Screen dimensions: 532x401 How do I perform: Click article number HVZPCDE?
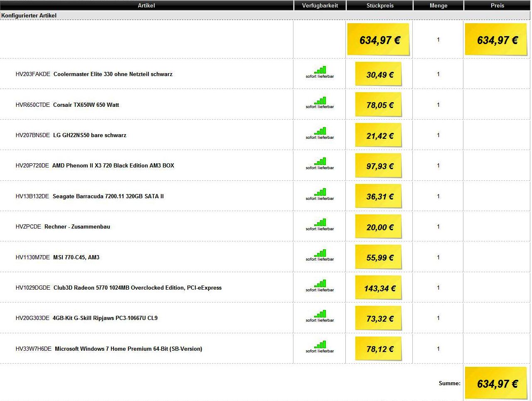29,226
